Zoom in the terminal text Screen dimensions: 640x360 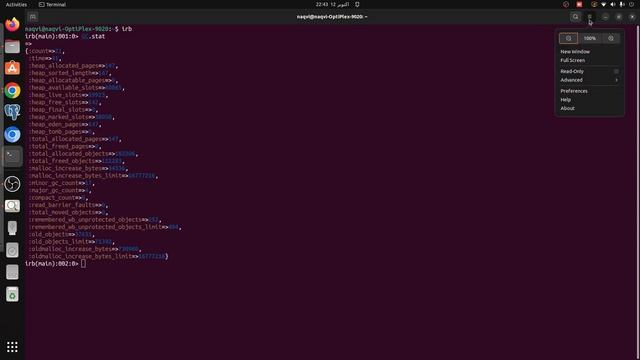click(611, 38)
